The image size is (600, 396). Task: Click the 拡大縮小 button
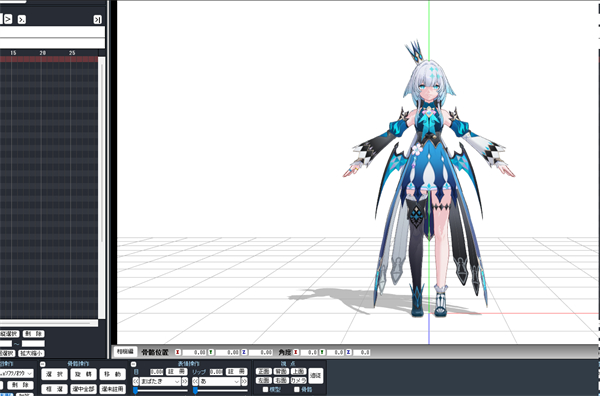(x=31, y=353)
